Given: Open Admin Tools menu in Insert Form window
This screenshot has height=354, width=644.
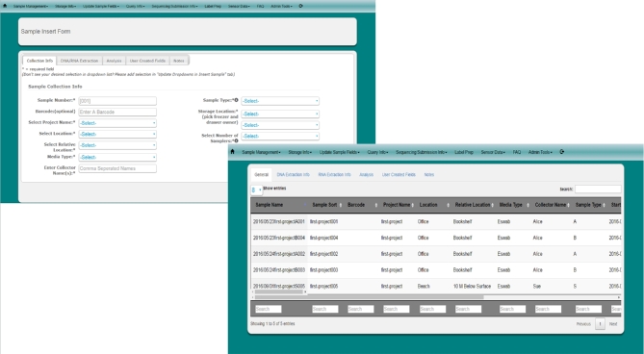Looking at the screenshot, I should [x=281, y=6].
